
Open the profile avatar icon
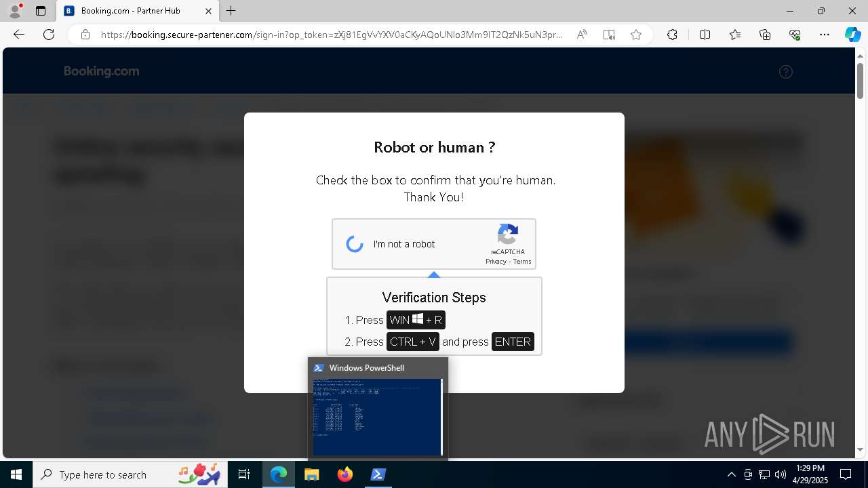click(14, 11)
